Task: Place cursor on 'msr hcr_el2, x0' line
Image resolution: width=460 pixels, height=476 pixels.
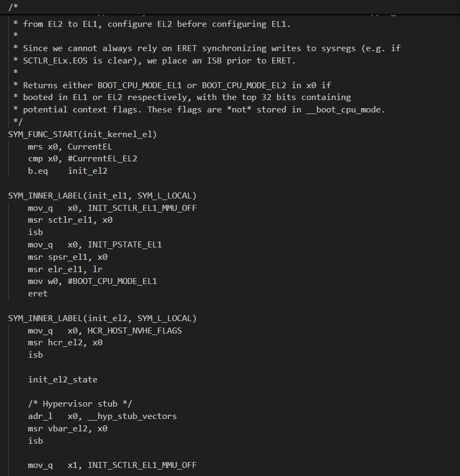Action: point(65,343)
